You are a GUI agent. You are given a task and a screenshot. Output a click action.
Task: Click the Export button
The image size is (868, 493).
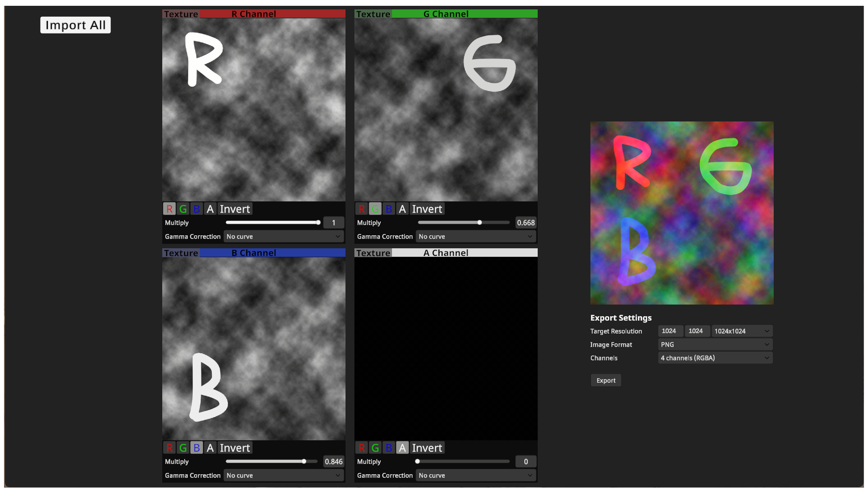(606, 380)
